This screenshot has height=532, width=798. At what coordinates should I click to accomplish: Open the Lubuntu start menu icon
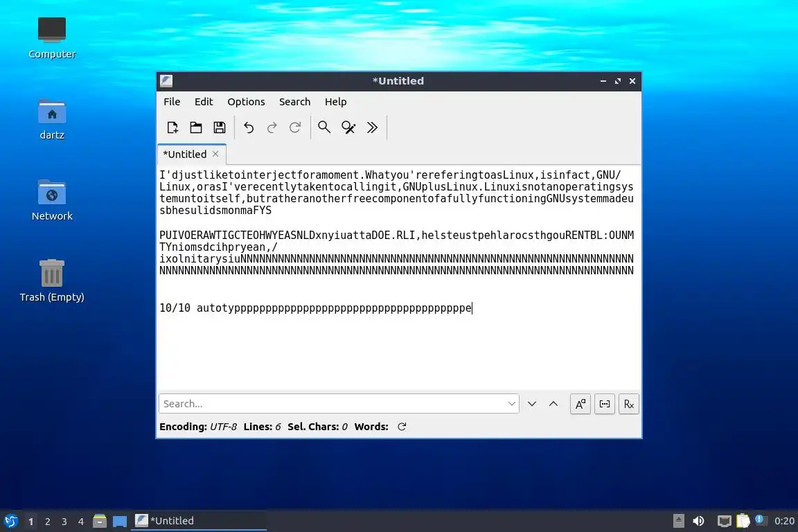point(10,521)
